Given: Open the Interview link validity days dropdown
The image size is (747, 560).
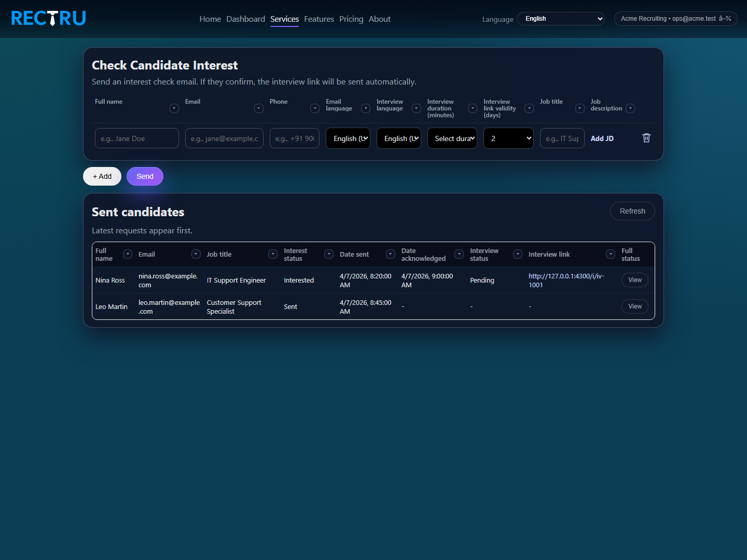Looking at the screenshot, I should point(508,138).
